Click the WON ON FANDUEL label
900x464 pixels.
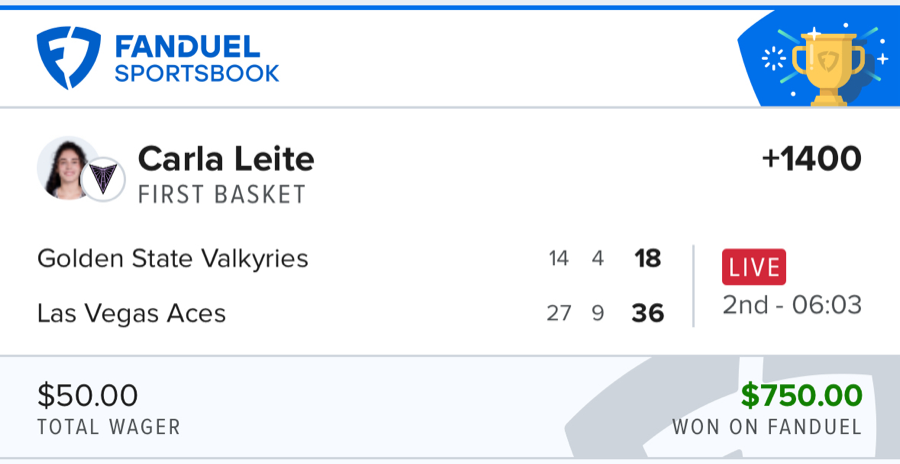[x=766, y=427]
